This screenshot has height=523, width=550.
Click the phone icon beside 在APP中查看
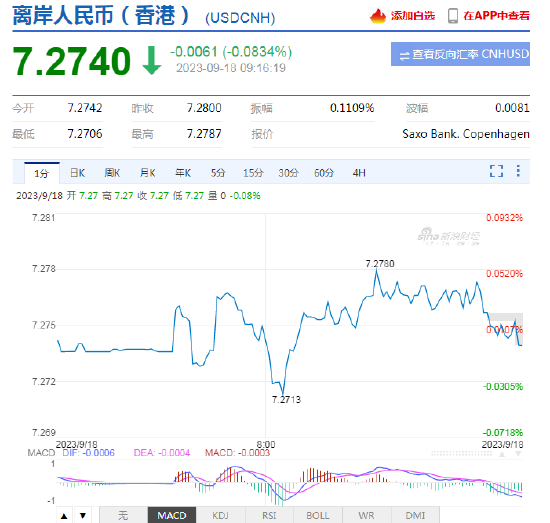coord(453,16)
